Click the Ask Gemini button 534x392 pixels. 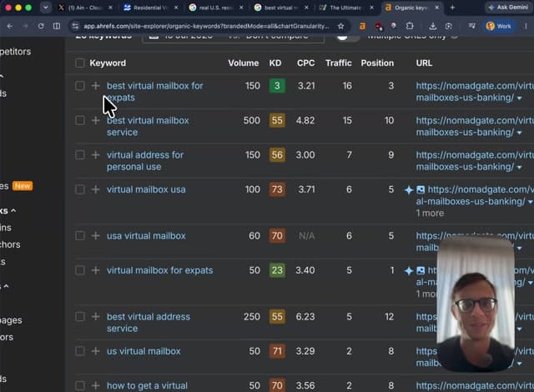pyautogui.click(x=508, y=8)
